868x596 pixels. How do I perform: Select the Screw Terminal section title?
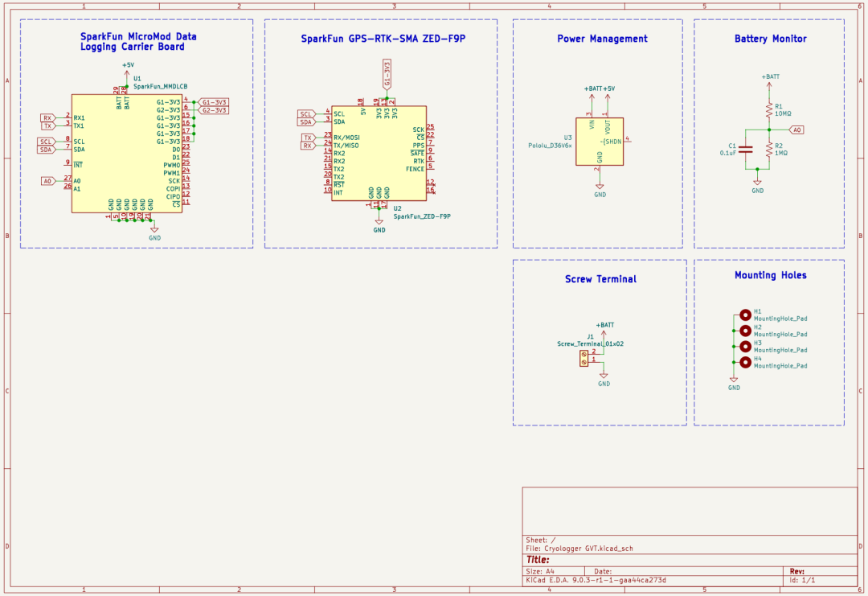600,279
